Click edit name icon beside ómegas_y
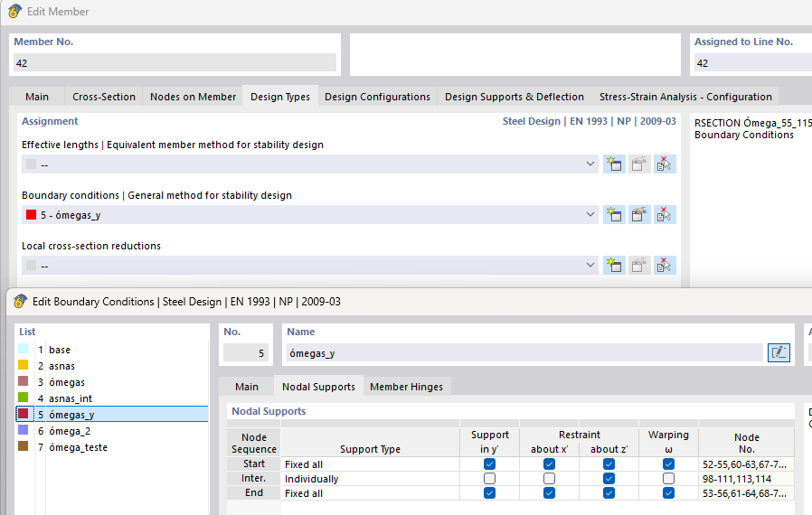 pos(778,353)
